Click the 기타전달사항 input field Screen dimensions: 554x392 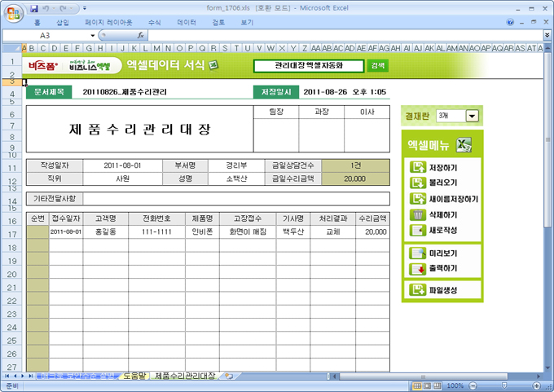236,198
